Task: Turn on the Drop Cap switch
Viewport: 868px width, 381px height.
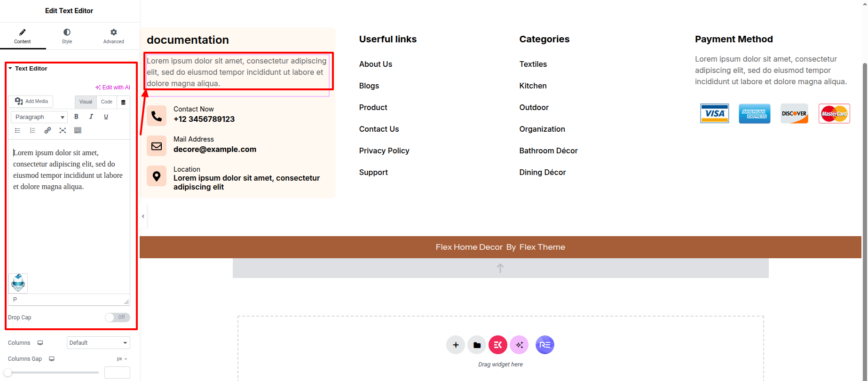Action: pos(118,317)
